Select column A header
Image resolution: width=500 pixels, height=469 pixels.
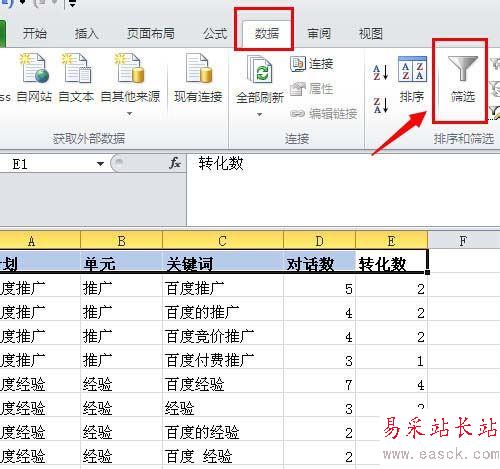40,241
